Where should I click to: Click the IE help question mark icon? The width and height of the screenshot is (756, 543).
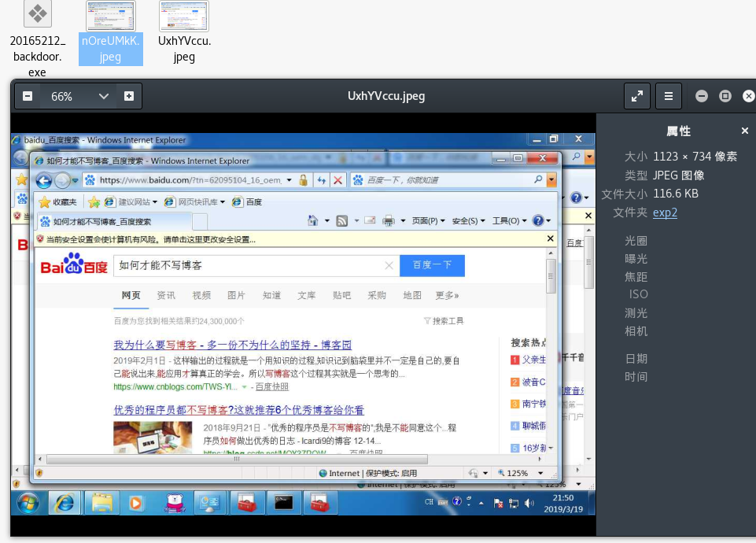point(538,221)
